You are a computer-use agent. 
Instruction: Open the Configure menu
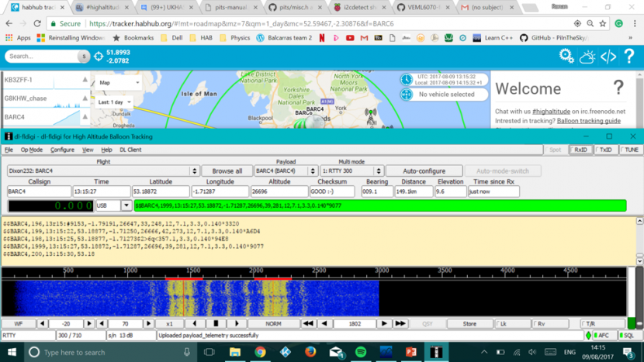pos(62,150)
